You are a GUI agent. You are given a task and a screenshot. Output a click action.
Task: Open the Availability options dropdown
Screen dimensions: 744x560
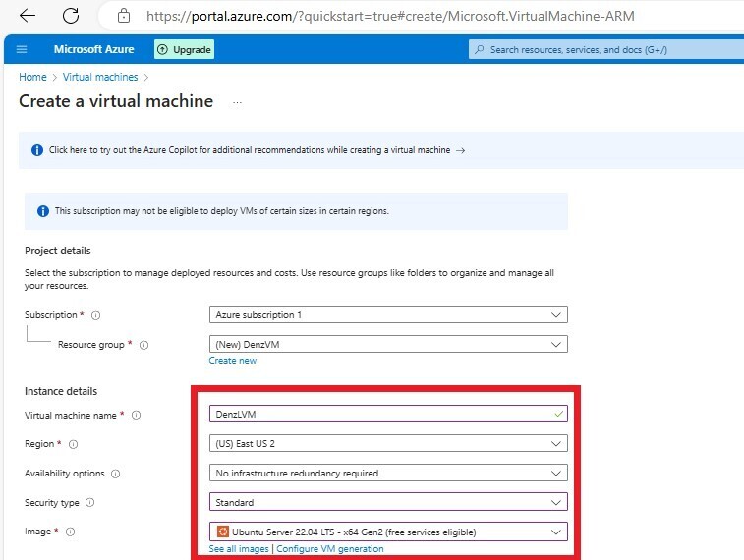point(388,473)
